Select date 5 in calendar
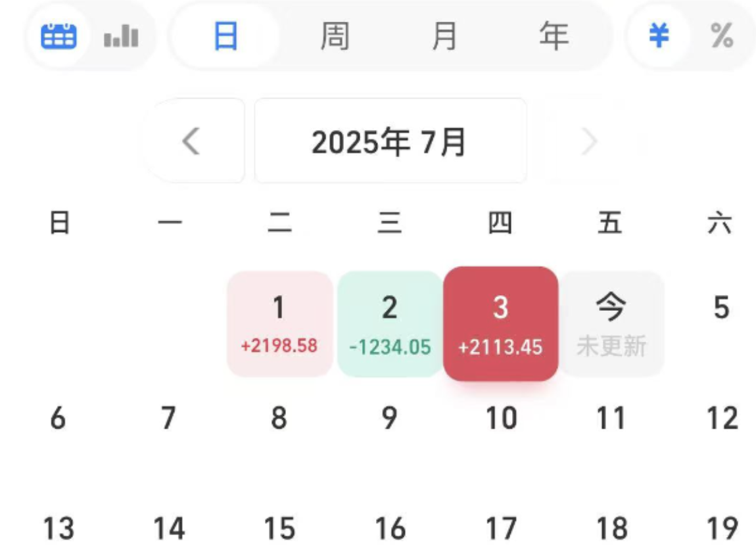756x556 pixels. click(721, 308)
